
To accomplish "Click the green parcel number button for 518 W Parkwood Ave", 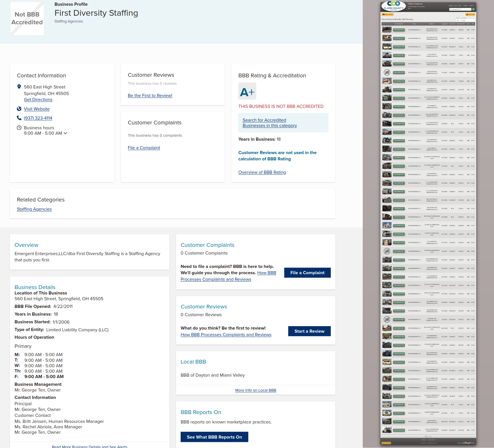I will (399, 47).
